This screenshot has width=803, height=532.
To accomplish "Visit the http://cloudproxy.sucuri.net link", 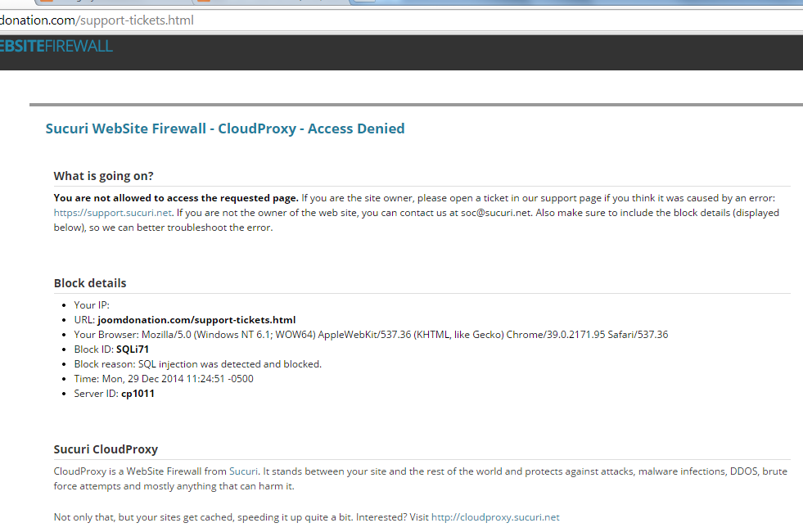I will tap(495, 517).
